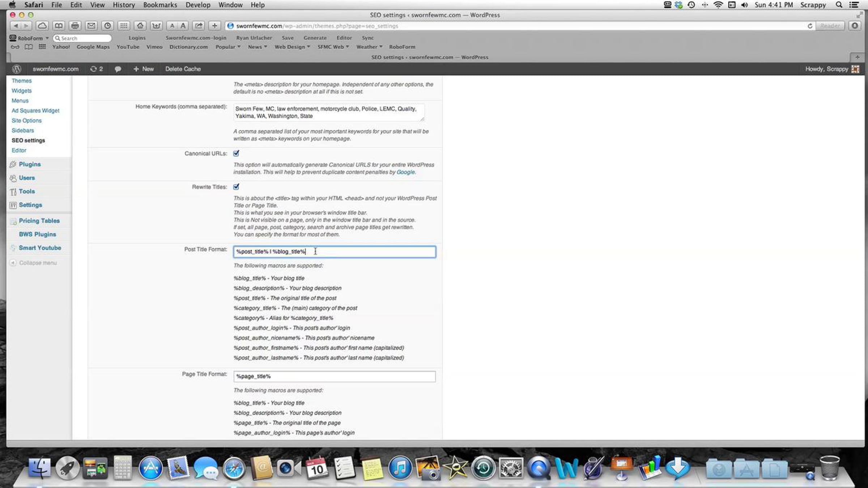The width and height of the screenshot is (868, 488).
Task: Open the Weather bookmarks dropdown
Action: click(369, 47)
